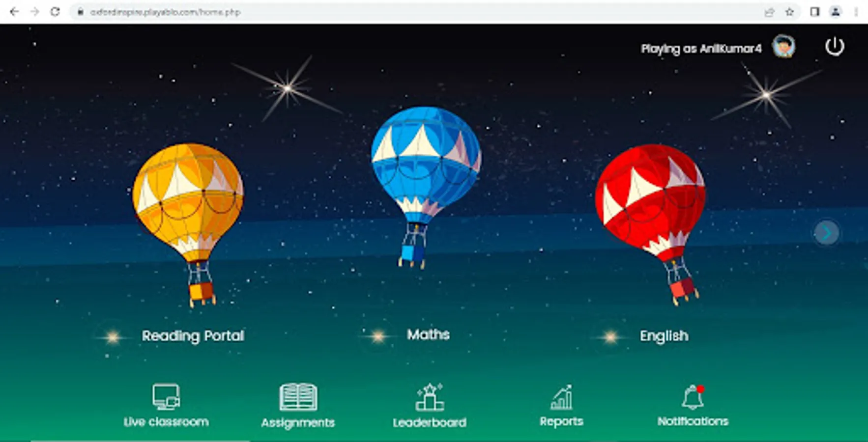Click the Notifications text label

coord(693,421)
